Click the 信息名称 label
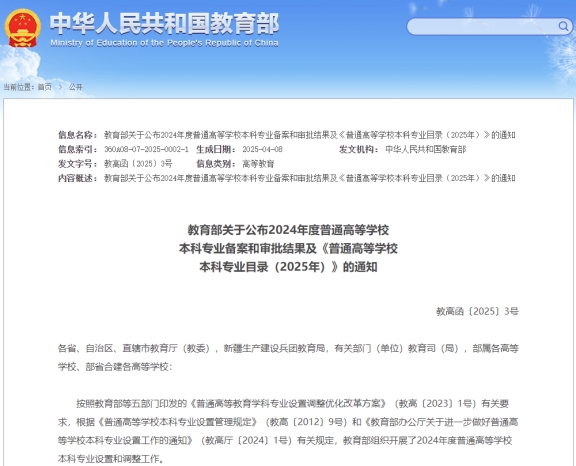Viewport: 576px width, 466px height. tap(78, 135)
